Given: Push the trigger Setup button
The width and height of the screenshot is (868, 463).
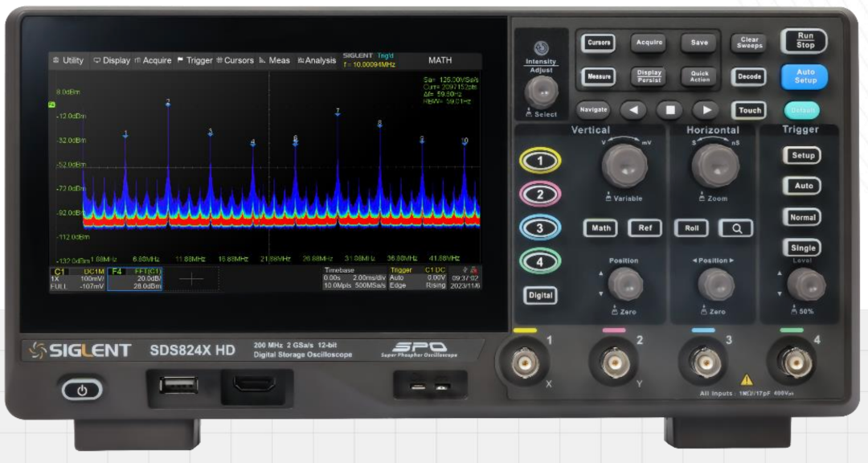Looking at the screenshot, I should tap(802, 156).
